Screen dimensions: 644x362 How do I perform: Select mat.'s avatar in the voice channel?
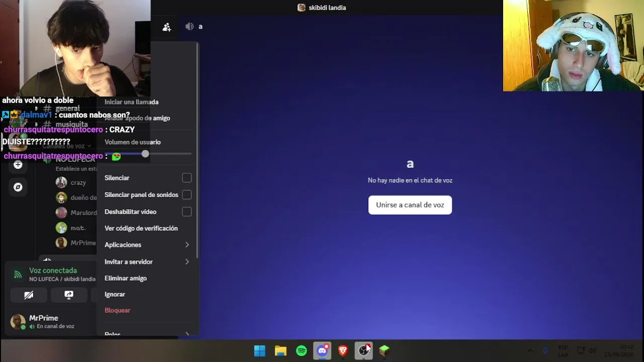click(x=61, y=228)
